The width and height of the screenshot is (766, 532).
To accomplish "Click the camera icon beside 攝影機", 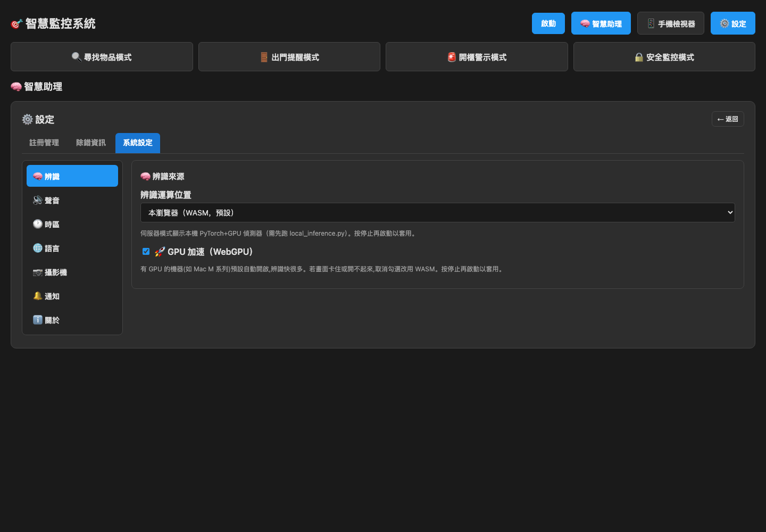I will (x=38, y=272).
